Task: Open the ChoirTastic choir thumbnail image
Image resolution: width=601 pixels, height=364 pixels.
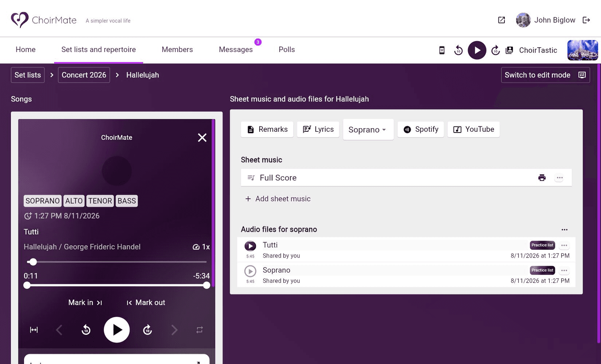Action: [583, 50]
